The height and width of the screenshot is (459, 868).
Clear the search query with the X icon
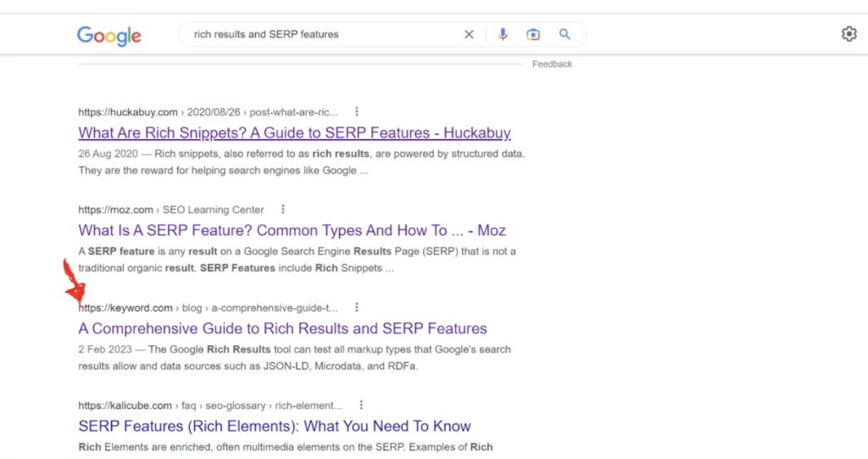tap(469, 35)
